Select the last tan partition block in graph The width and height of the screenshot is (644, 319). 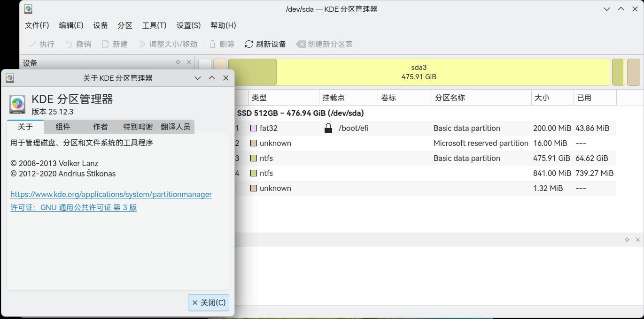(x=633, y=72)
